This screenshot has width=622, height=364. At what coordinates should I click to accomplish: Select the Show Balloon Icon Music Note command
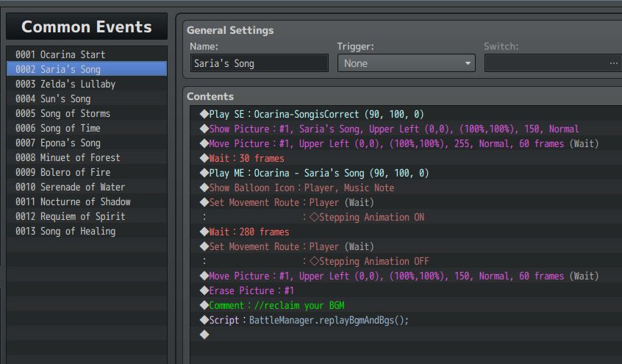406,188
